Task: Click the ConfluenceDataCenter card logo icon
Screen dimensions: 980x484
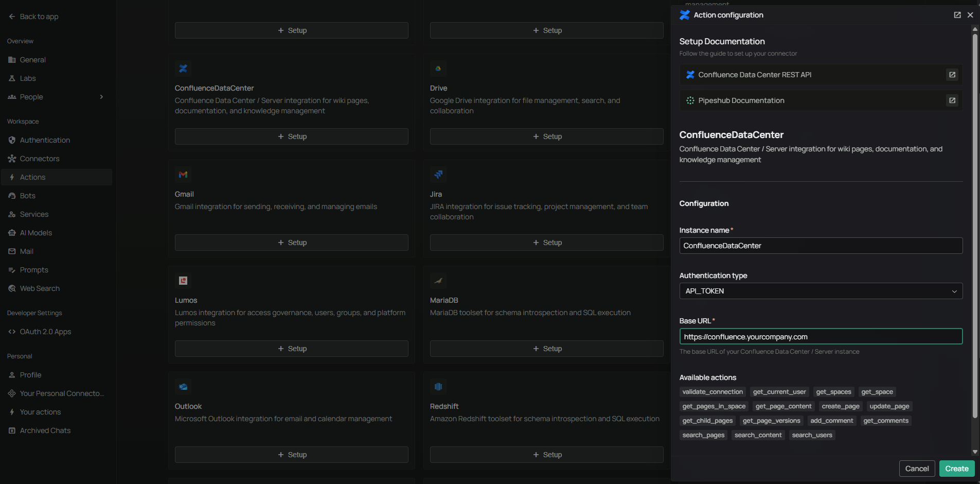Action: coord(183,68)
